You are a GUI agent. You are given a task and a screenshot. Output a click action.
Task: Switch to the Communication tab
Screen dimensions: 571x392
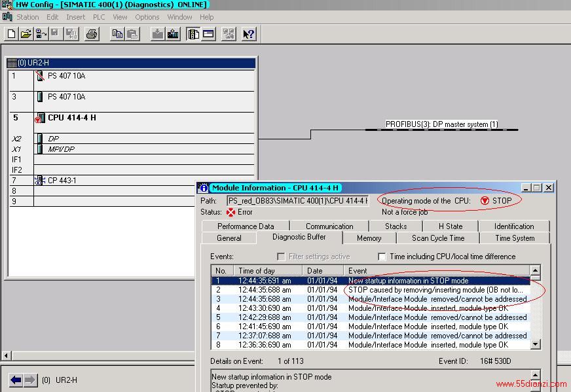[329, 226]
